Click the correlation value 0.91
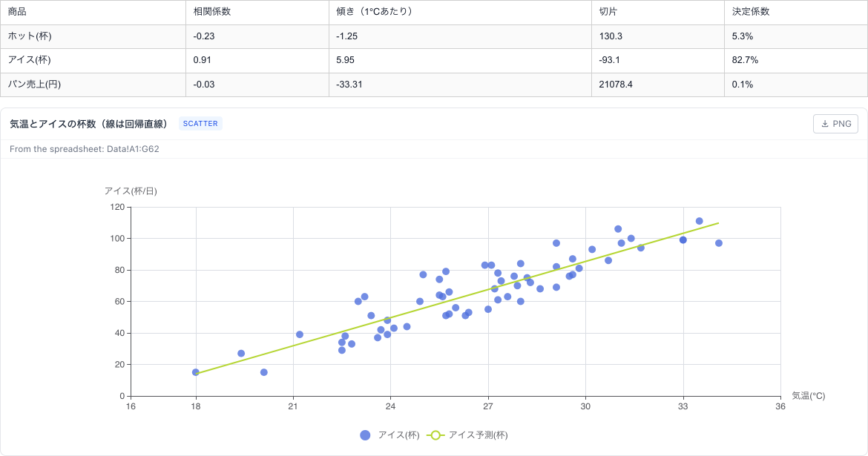This screenshot has height=456, width=868. (x=202, y=60)
